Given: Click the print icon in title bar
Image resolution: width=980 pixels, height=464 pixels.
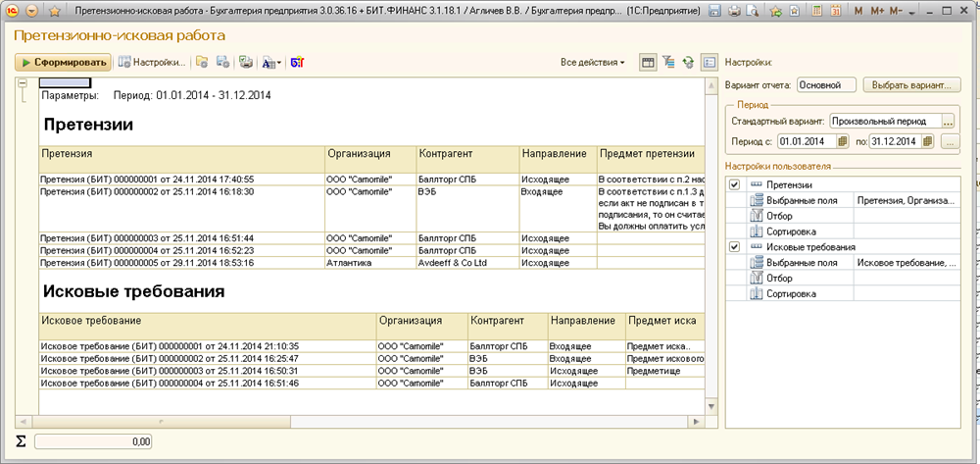Looking at the screenshot, I should pyautogui.click(x=734, y=11).
